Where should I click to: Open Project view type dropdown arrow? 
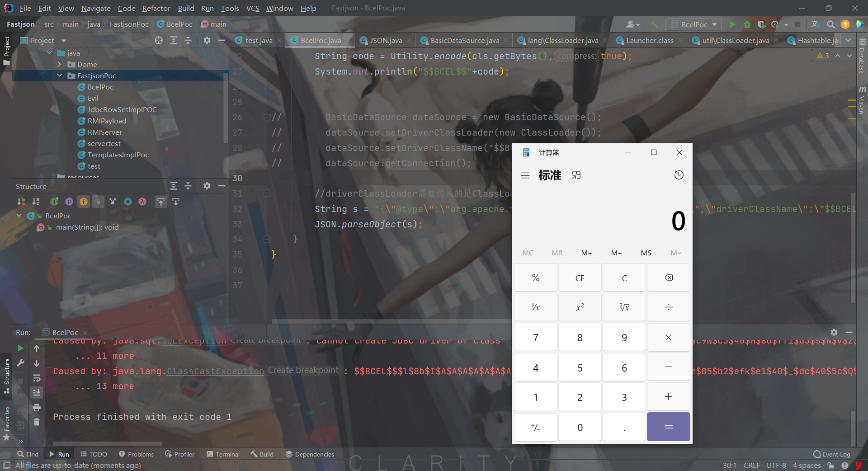tap(63, 41)
